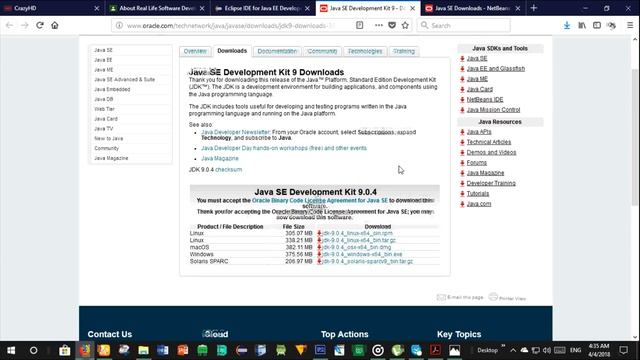Open Cortana search circle on taskbar
Viewport: 640px width, 360px height.
point(33,350)
